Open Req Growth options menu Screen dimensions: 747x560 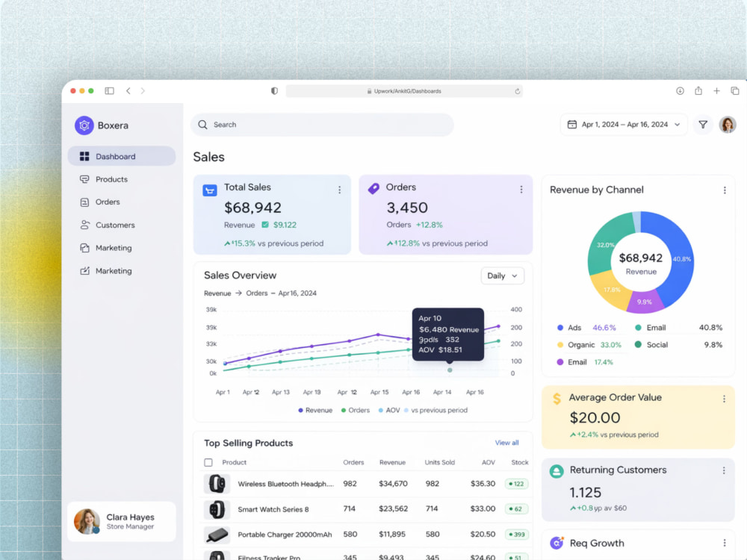click(x=724, y=543)
